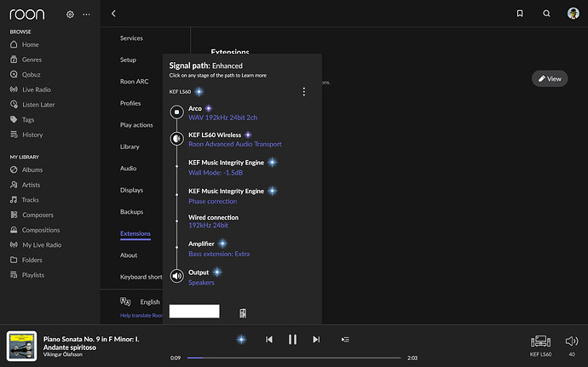Open the user profile avatar

coord(573,13)
